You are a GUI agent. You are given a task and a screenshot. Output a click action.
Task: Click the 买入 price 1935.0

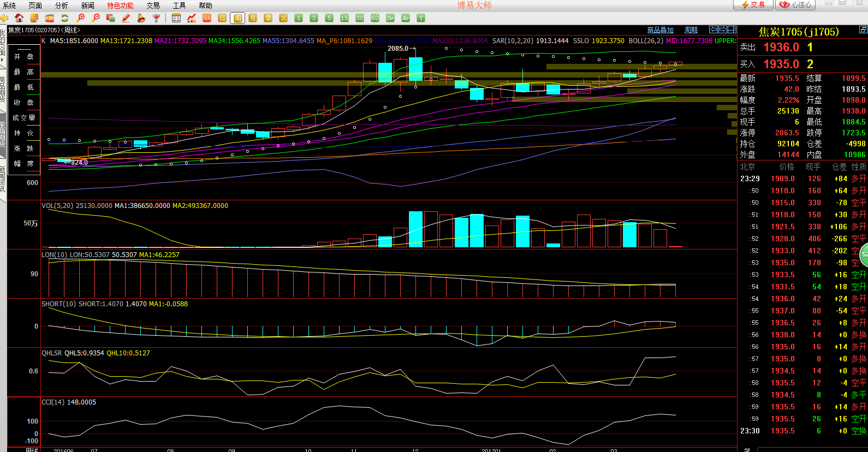781,64
